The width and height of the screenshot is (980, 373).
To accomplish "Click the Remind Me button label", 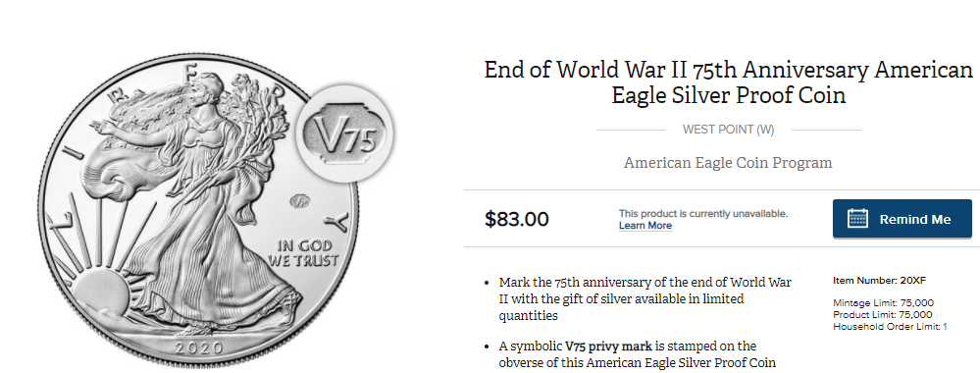I will point(915,219).
